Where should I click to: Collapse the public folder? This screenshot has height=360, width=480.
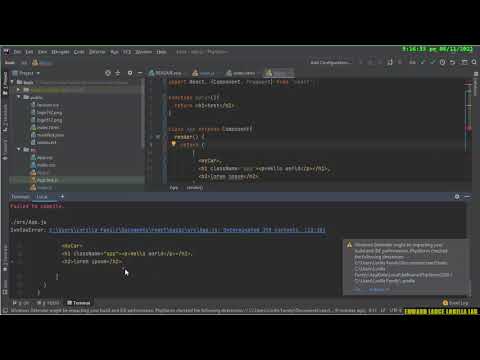[x=19, y=97]
